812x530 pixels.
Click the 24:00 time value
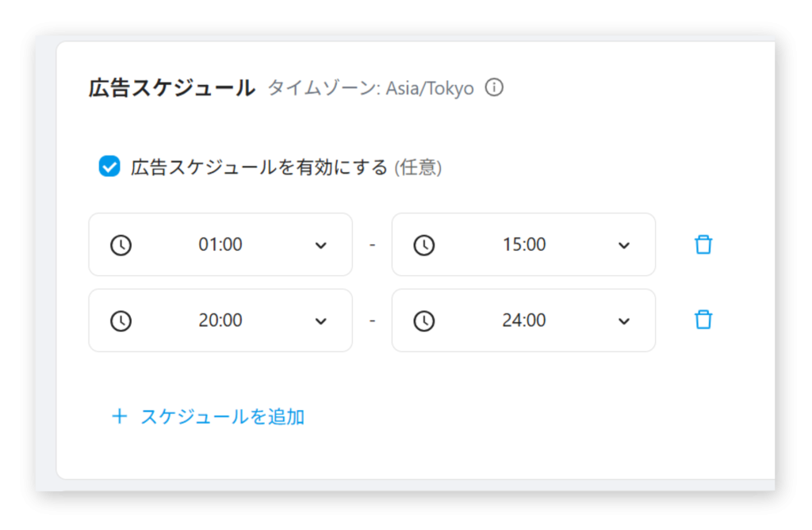(x=524, y=321)
